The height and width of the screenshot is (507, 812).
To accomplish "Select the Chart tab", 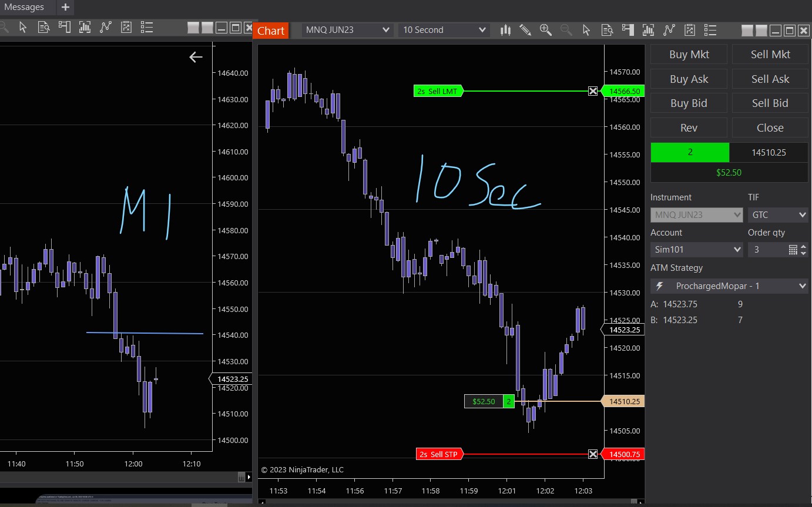I will point(271,31).
